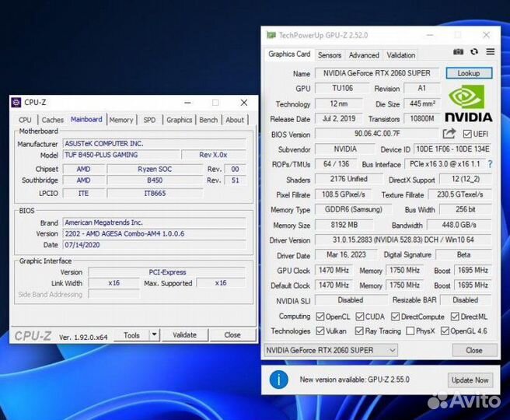The image size is (510, 420).
Task: Click the NVIDIA SLI value Disabled
Action: pos(351,300)
